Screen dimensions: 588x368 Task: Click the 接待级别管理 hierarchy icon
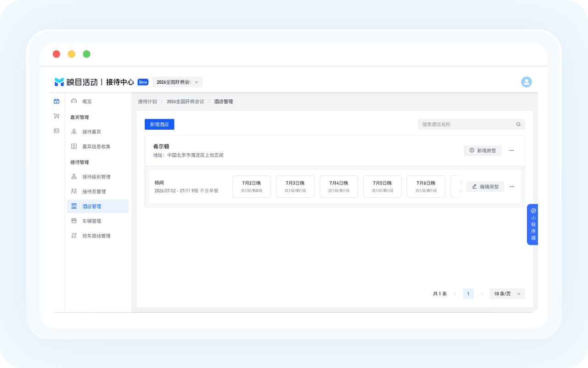coord(74,177)
